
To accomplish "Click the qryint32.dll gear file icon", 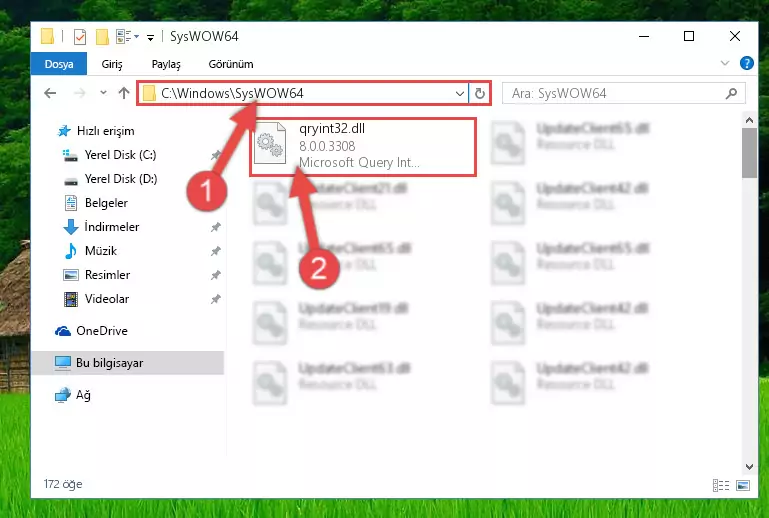I will 270,143.
